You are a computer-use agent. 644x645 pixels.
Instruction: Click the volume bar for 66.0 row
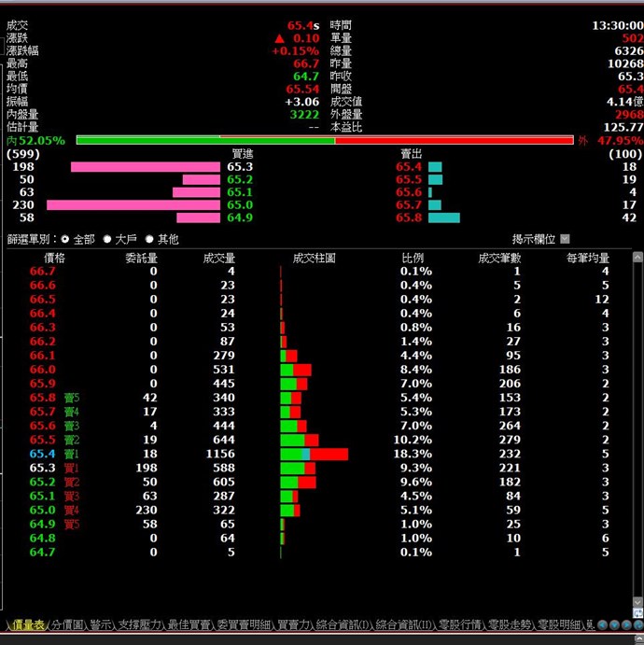coord(296,370)
